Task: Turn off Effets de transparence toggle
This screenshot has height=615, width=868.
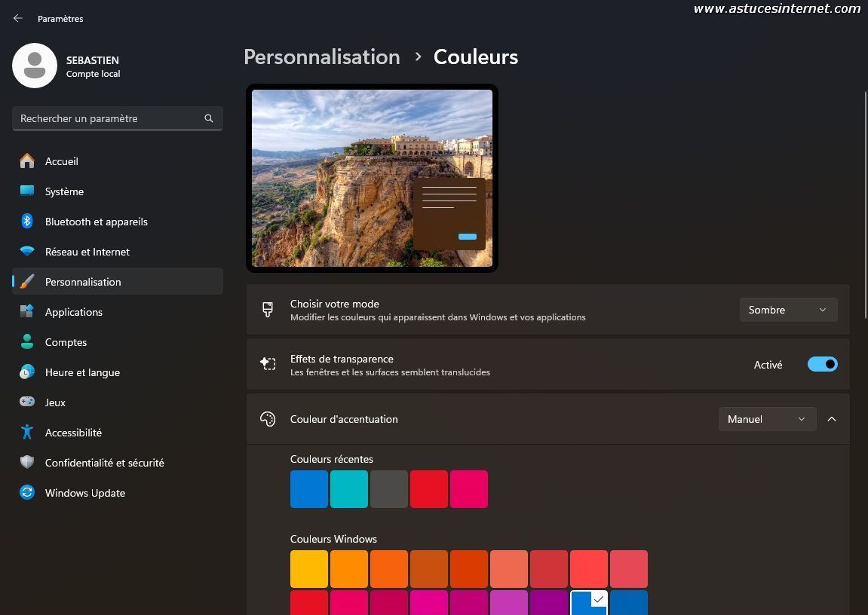Action: pos(822,365)
